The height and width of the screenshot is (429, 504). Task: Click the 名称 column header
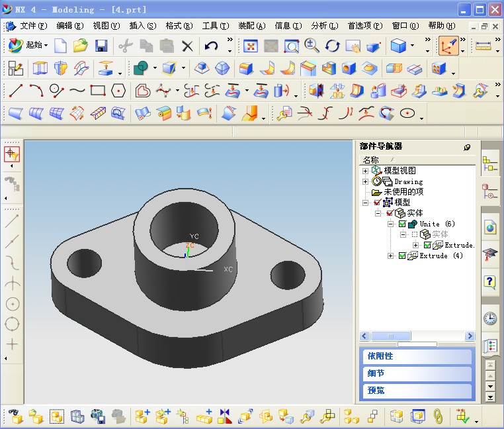[417, 160]
